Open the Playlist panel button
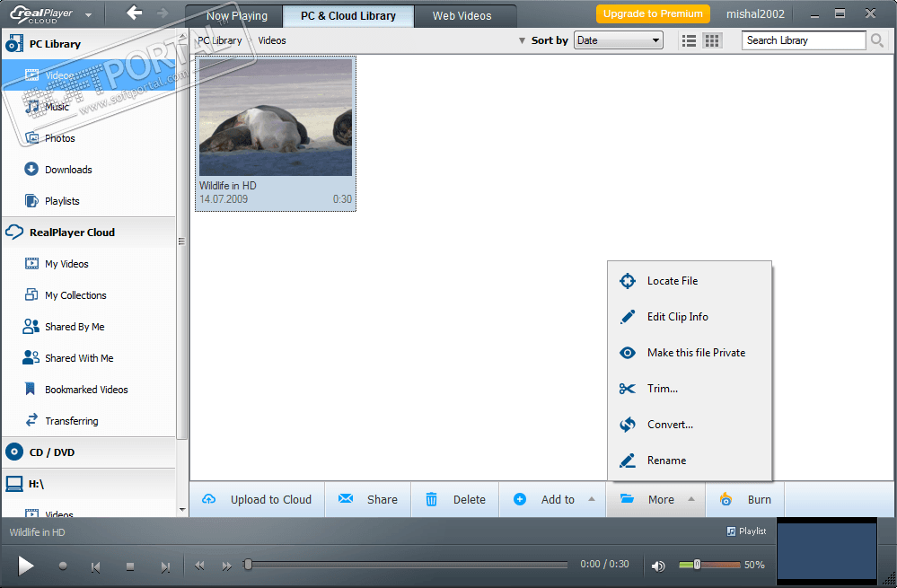Screen dimensions: 897x588 (x=746, y=531)
